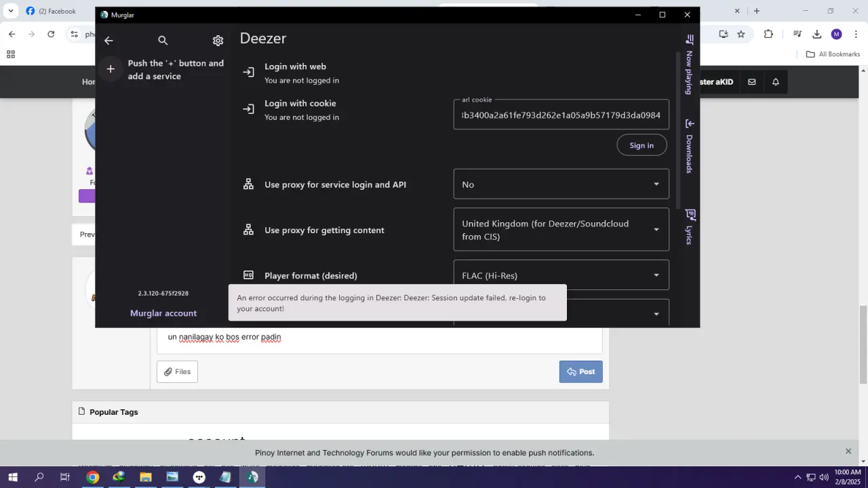Open the All Bookmarks folder
Image resolution: width=868 pixels, height=488 pixels.
[x=833, y=54]
